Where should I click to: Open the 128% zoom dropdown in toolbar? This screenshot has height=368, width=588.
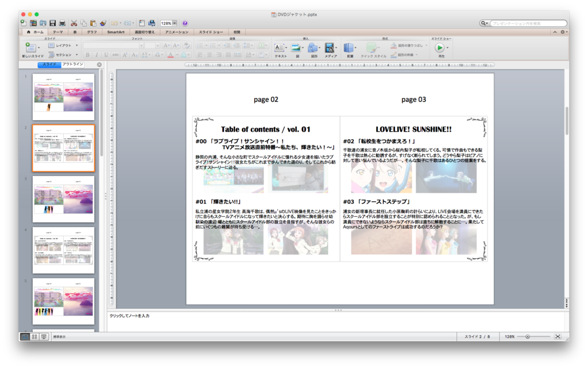175,23
